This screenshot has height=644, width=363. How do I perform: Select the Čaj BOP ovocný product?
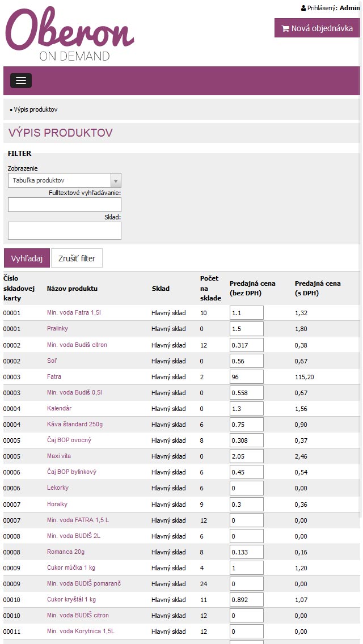[x=69, y=440]
